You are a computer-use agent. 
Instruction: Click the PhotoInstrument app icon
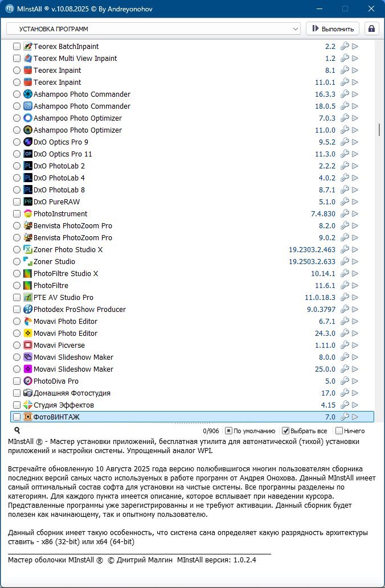(28, 214)
